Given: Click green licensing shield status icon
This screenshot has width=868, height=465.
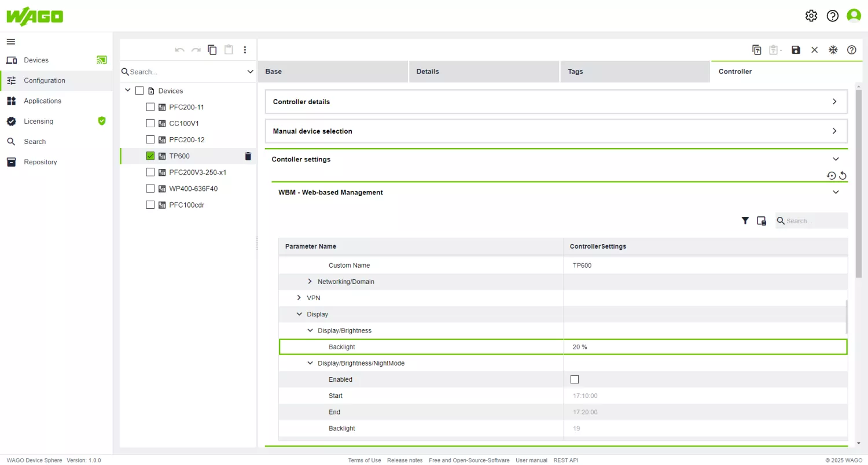Looking at the screenshot, I should click(x=102, y=121).
